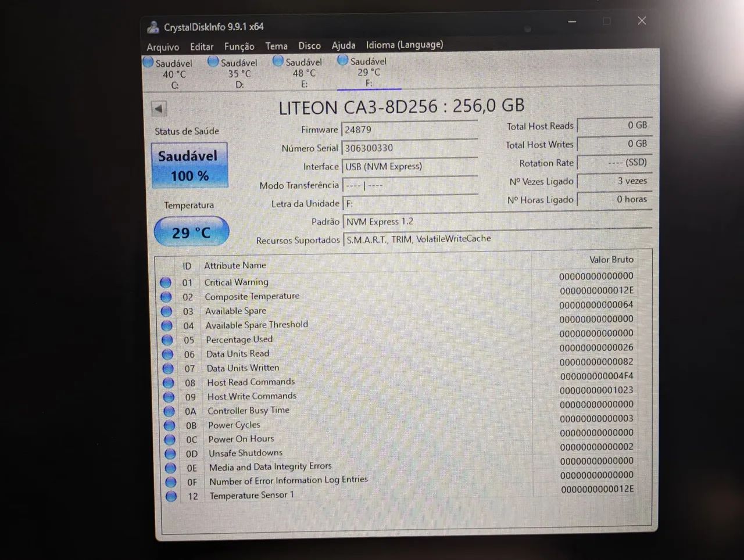Image resolution: width=744 pixels, height=560 pixels.
Task: Click the serial number field 306300330
Action: 410,148
